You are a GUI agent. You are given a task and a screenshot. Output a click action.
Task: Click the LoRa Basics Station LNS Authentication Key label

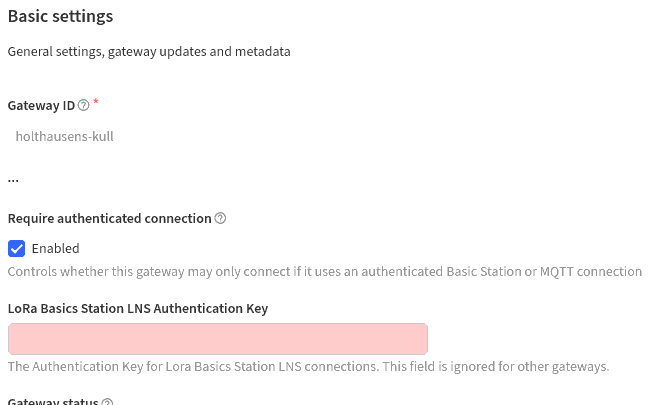[x=138, y=309]
